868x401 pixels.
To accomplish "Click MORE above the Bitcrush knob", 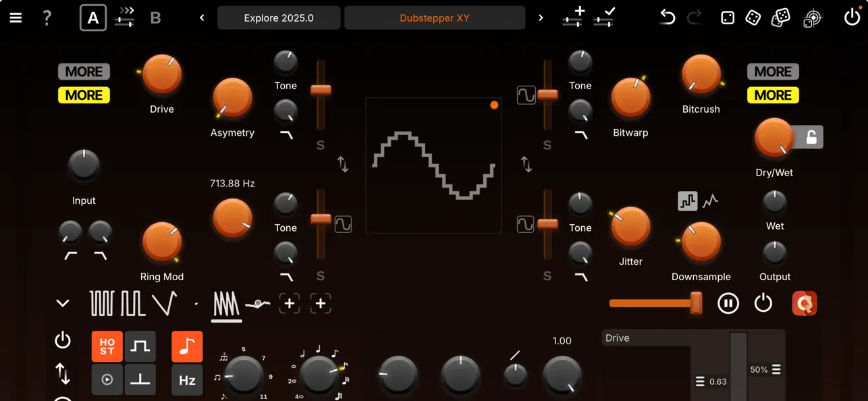I will [x=773, y=71].
